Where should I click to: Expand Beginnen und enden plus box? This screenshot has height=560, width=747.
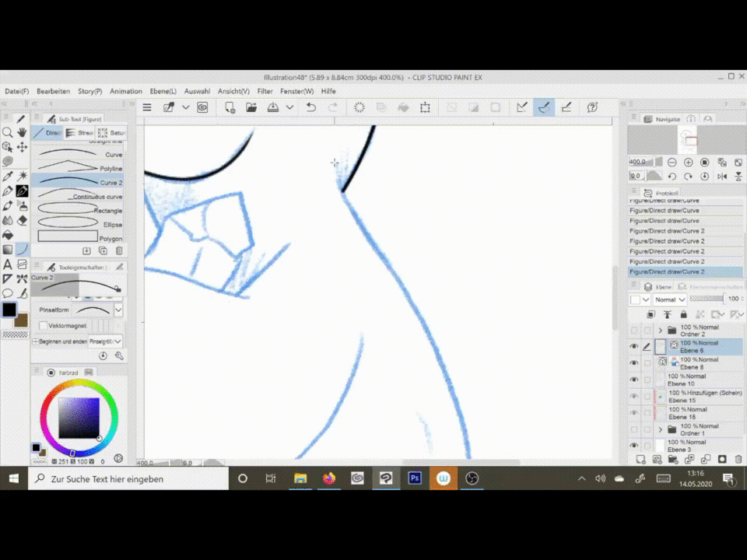tap(35, 341)
